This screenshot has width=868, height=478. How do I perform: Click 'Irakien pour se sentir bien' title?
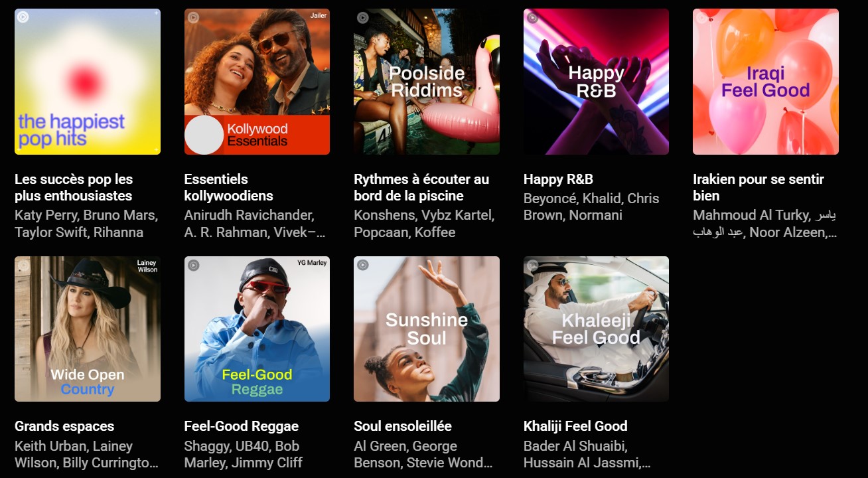click(759, 187)
